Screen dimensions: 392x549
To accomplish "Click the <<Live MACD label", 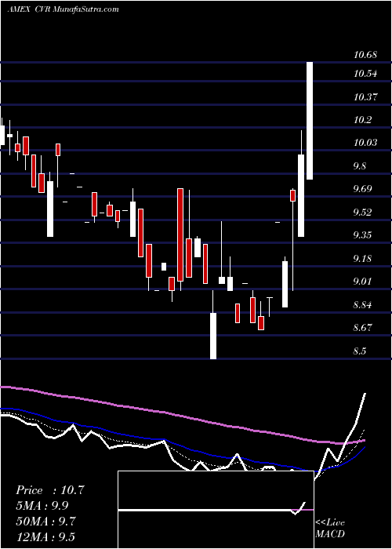I will point(330,528).
